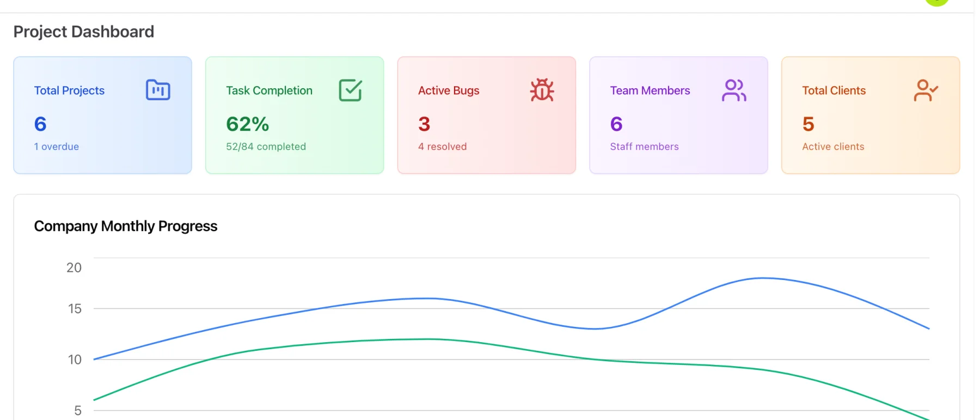Click the 'Active clients' text

coord(833,147)
